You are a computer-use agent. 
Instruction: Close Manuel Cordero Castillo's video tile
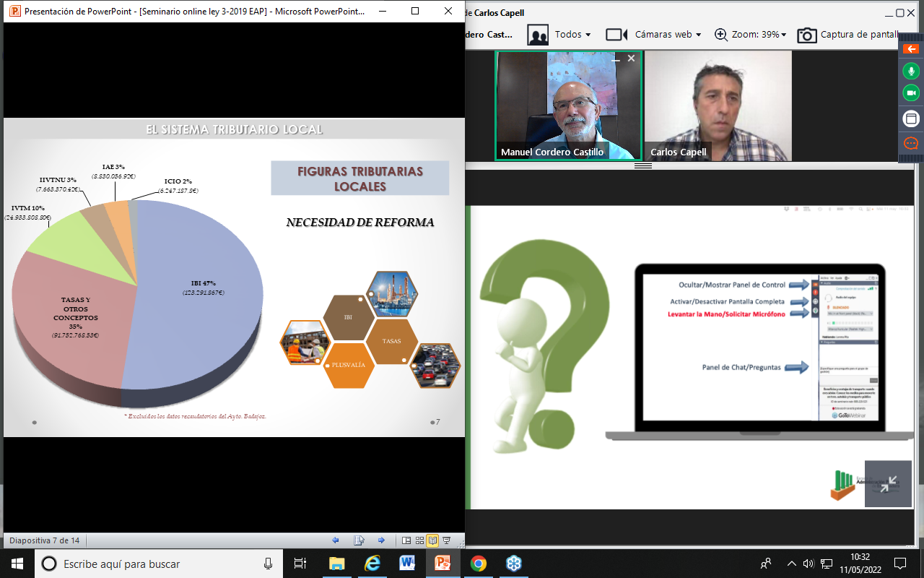tap(631, 59)
